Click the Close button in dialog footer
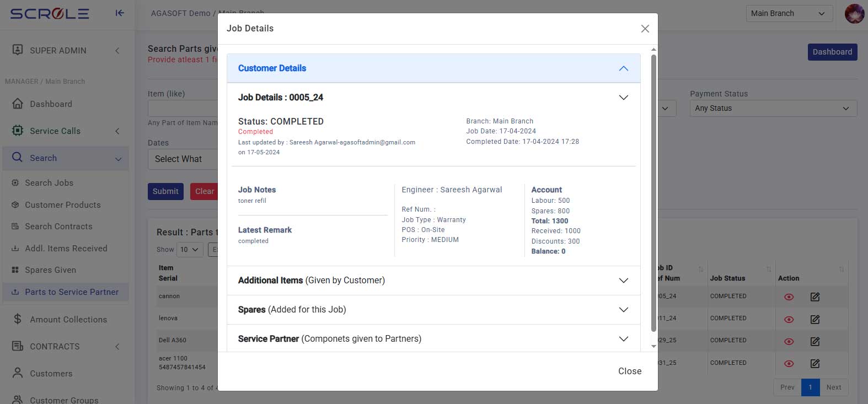Screen dimensions: 868x404 (x=630, y=371)
